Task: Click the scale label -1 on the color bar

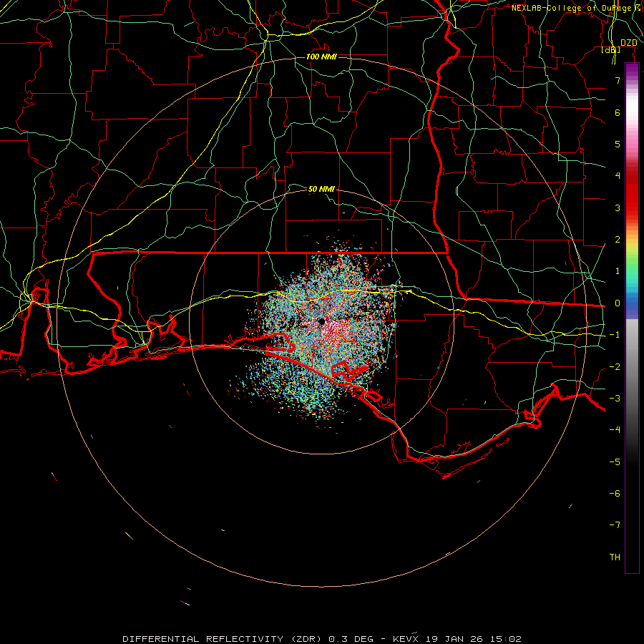Action: 615,335
